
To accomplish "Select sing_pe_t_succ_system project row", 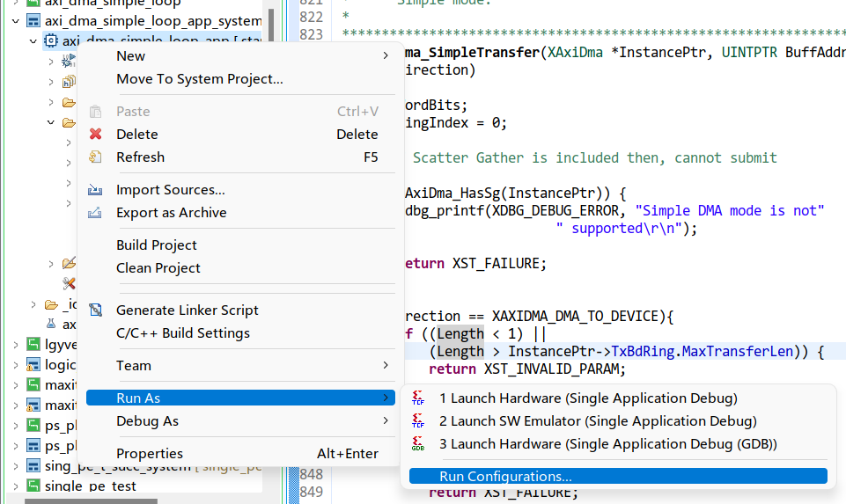I will (153, 465).
